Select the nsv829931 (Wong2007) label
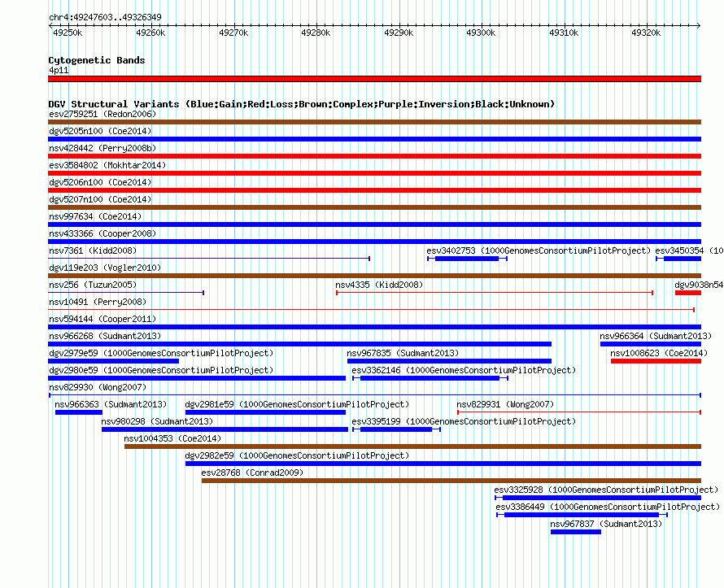Image resolution: width=724 pixels, height=588 pixels. pyautogui.click(x=505, y=404)
